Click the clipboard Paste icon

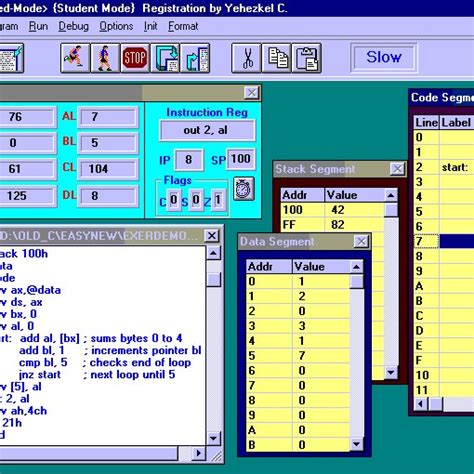pyautogui.click(x=307, y=58)
